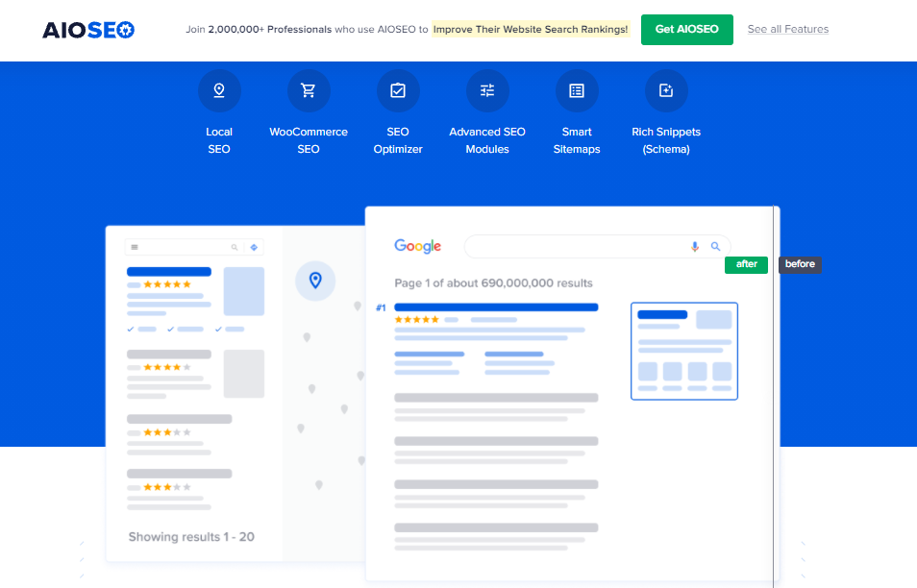The height and width of the screenshot is (588, 917).
Task: Click the magnifier icon in Google search bar
Action: [x=715, y=247]
